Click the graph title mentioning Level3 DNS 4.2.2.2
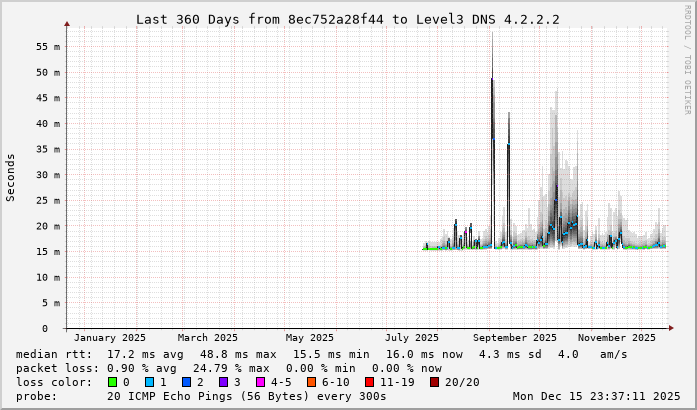The width and height of the screenshot is (697, 410). (x=347, y=19)
